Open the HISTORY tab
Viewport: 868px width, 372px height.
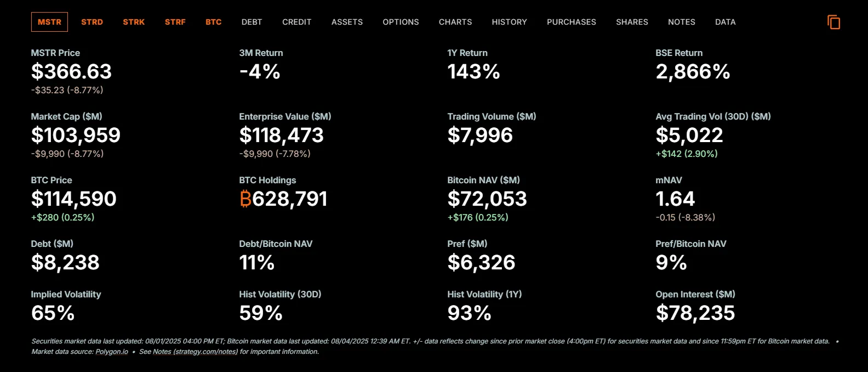pyautogui.click(x=509, y=22)
